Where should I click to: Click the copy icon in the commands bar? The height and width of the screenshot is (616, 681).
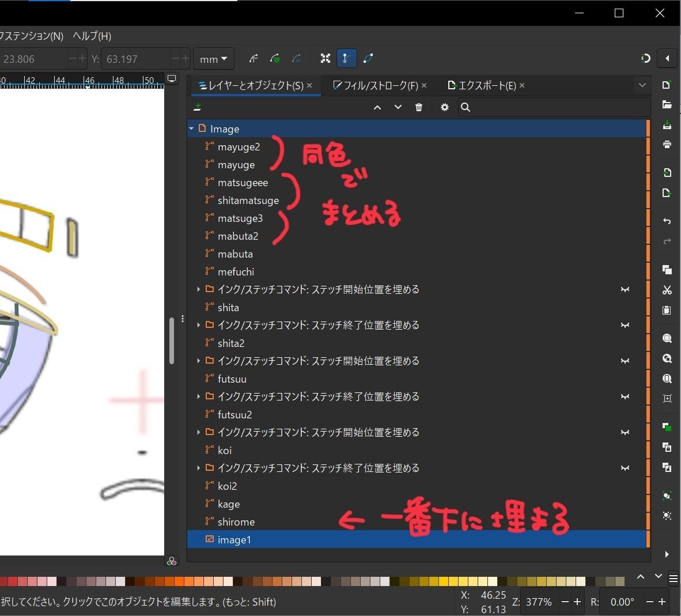(x=667, y=270)
